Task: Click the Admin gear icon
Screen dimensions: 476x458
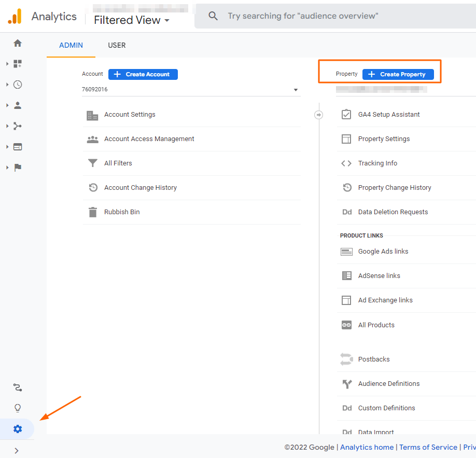Action: click(17, 429)
